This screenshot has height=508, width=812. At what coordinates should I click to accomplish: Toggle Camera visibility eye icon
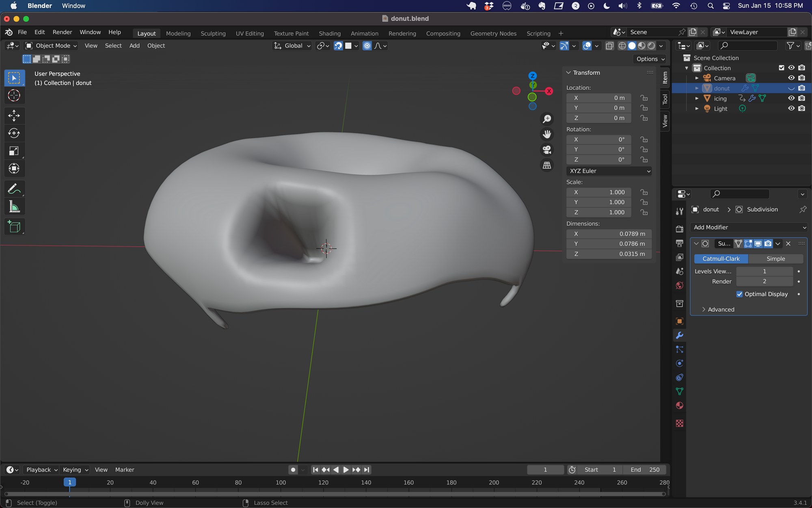(x=791, y=78)
